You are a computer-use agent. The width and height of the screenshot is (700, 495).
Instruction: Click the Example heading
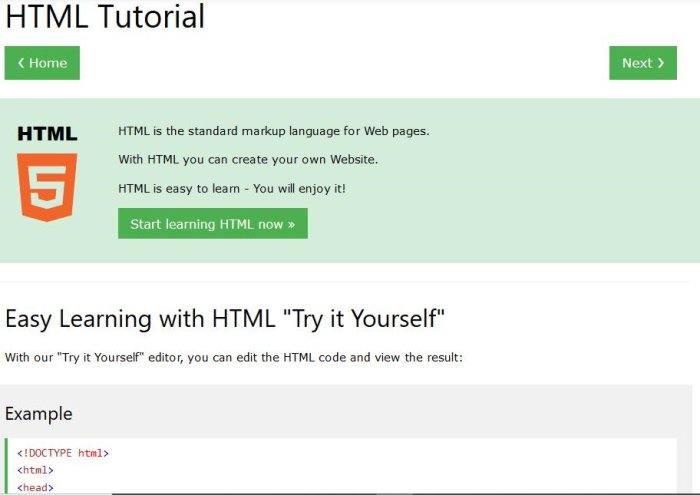click(x=39, y=413)
